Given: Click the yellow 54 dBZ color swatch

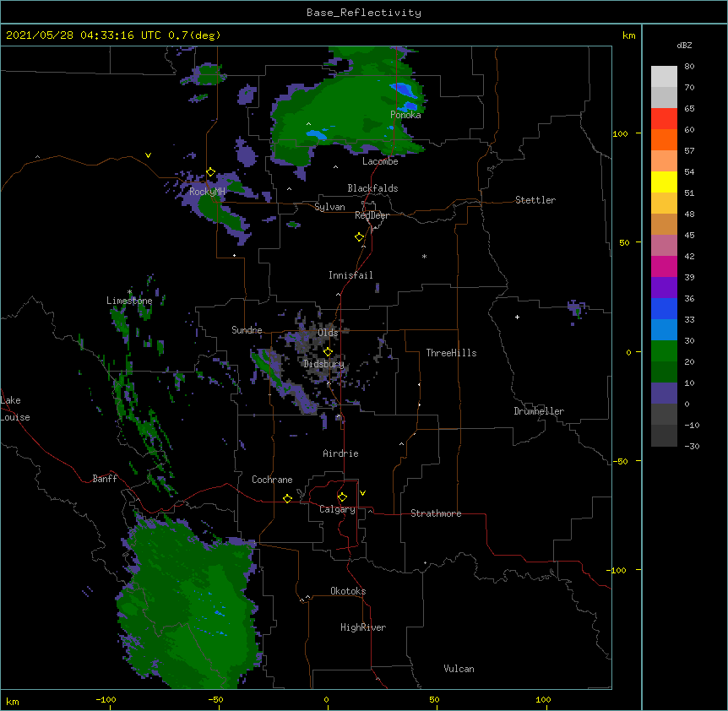Looking at the screenshot, I should pos(664,182).
